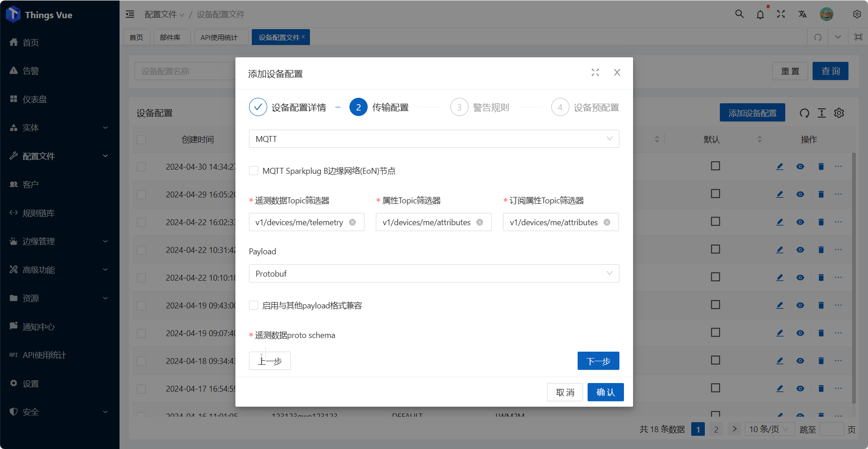Enable MQTT Sparkplug B边缘网络(EoN)节点
This screenshot has width=868, height=449.
(x=253, y=171)
